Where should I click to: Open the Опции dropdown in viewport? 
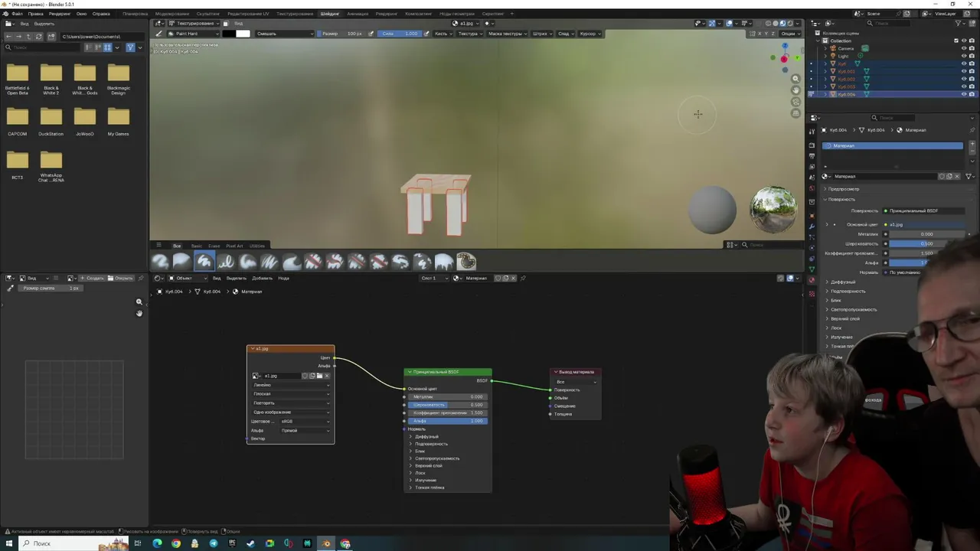[x=790, y=34]
